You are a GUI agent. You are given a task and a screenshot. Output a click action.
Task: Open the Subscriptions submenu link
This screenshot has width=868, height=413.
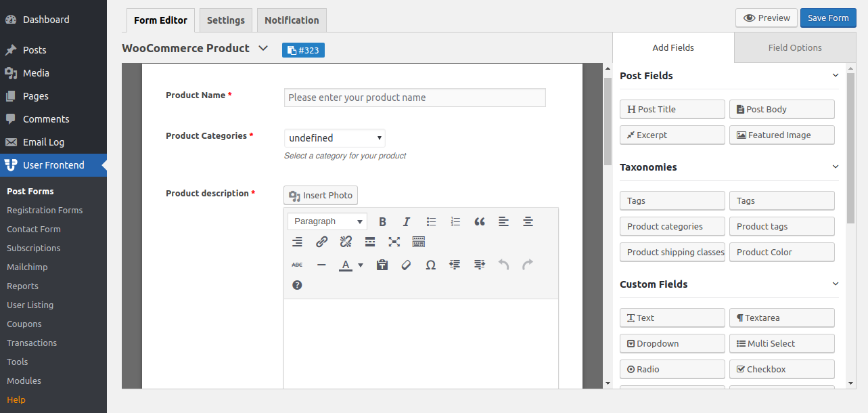tap(34, 248)
